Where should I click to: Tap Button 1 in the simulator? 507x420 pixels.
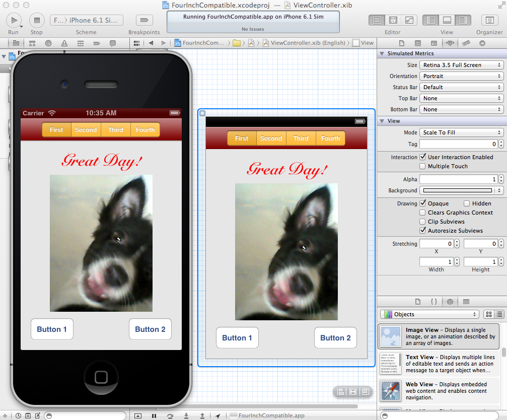(52, 329)
